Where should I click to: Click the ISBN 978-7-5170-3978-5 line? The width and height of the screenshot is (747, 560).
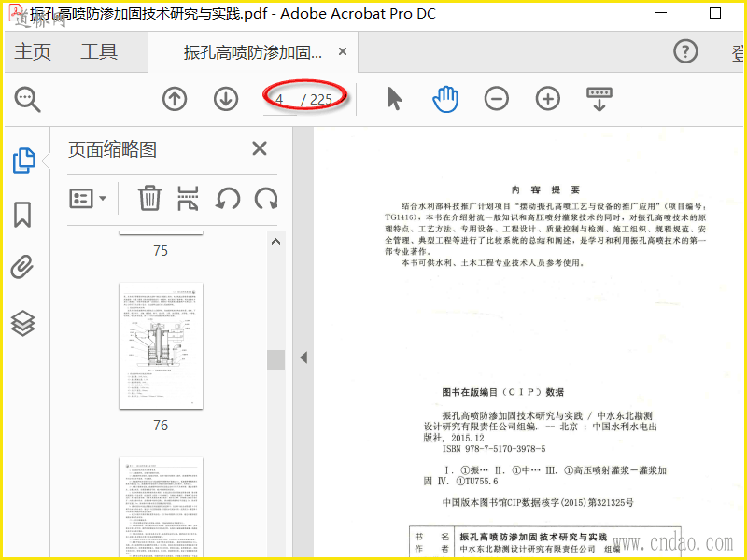tap(494, 449)
